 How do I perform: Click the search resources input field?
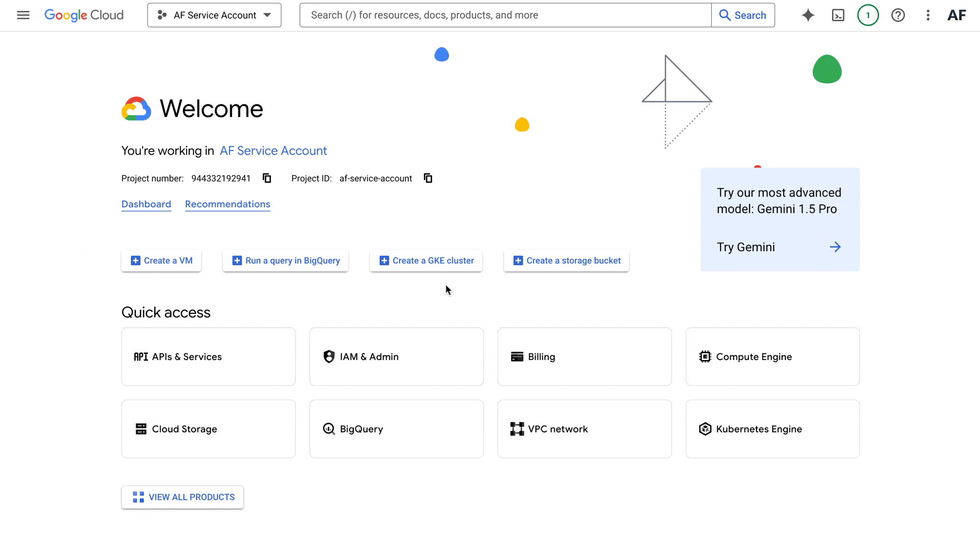(505, 15)
